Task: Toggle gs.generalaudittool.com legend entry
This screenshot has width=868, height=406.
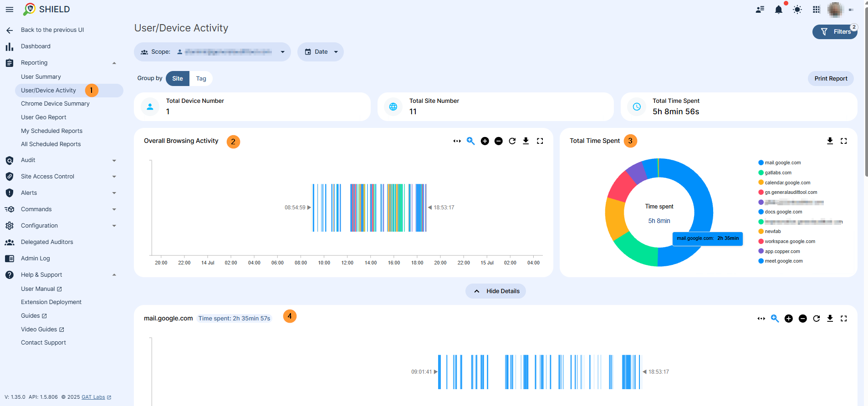Action: point(788,193)
